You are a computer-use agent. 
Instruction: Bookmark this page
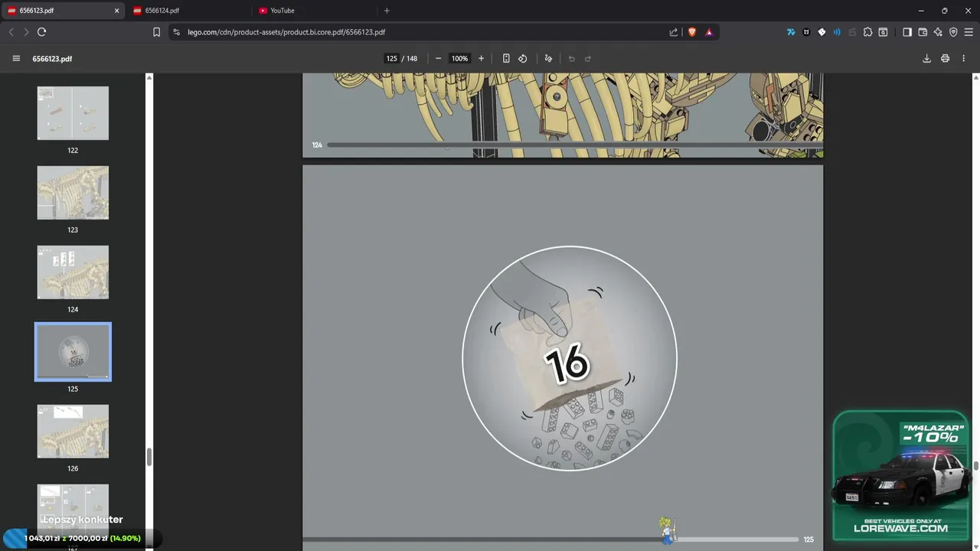point(156,32)
